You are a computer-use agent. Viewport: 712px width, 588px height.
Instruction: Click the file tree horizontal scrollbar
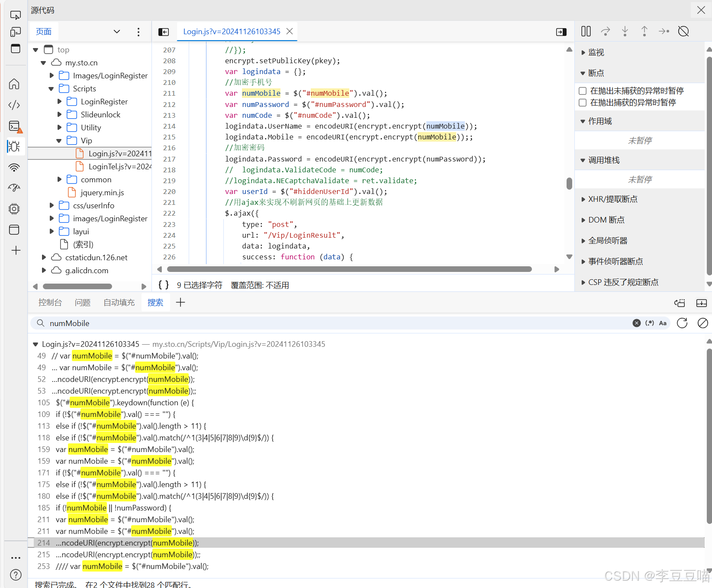tap(77, 286)
